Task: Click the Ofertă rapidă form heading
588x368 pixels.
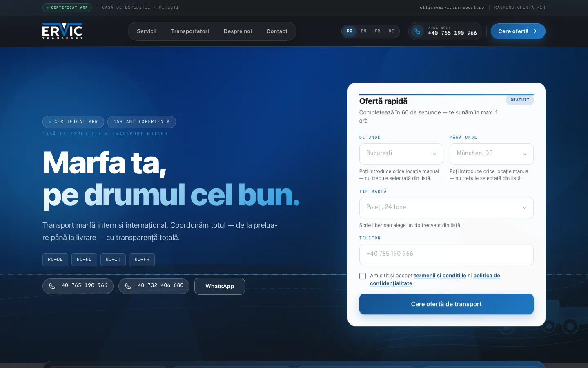Action: click(383, 101)
